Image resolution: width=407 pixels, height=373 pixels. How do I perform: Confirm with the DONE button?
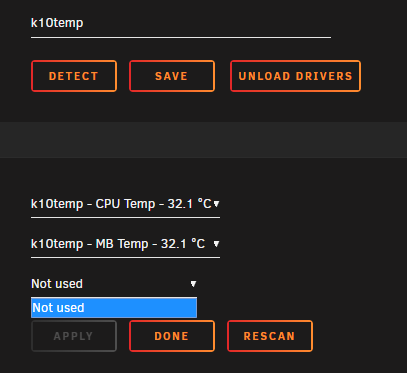[172, 336]
